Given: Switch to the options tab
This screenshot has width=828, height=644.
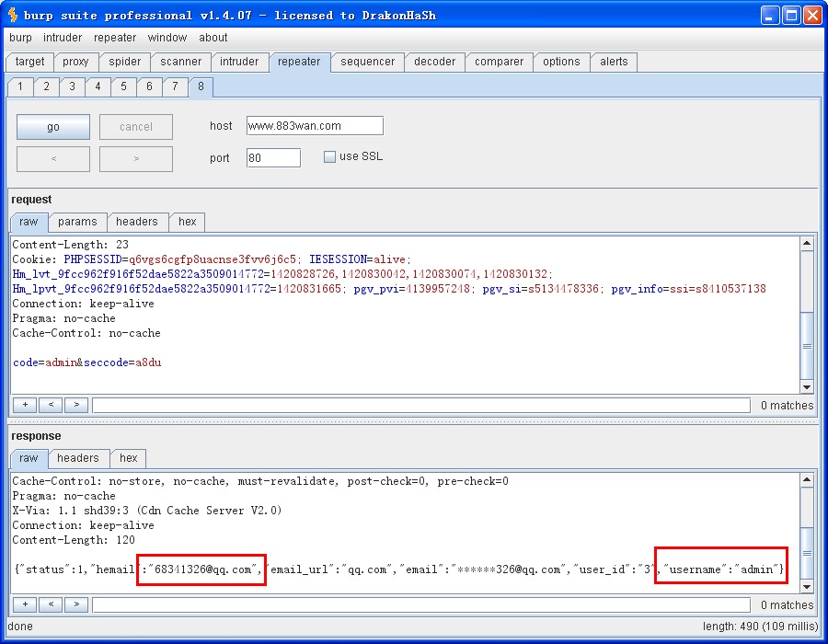Looking at the screenshot, I should [561, 62].
